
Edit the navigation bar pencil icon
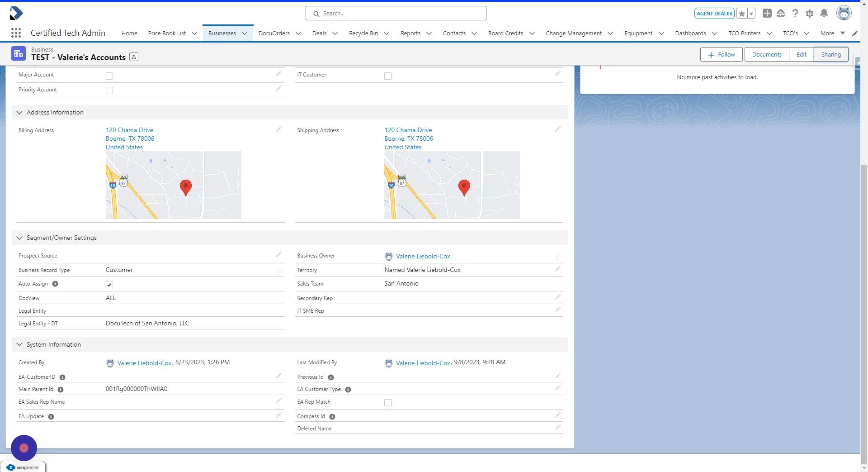855,33
